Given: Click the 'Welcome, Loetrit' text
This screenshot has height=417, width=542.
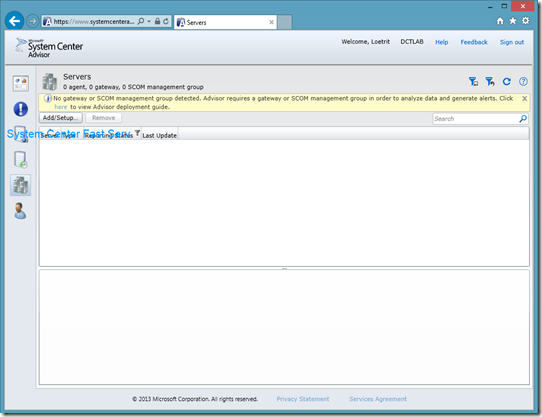Looking at the screenshot, I should [x=365, y=41].
